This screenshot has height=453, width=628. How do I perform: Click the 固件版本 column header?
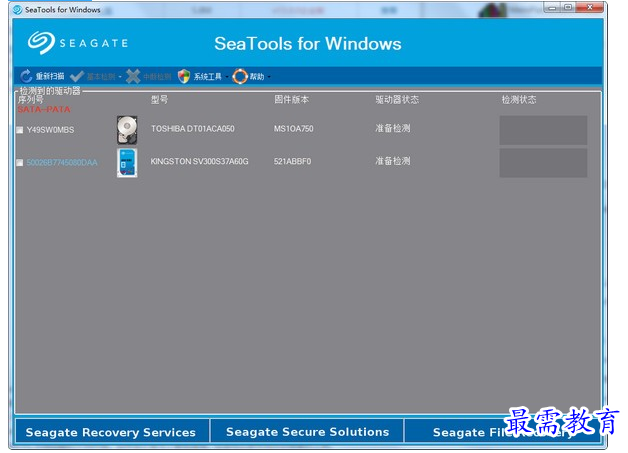(292, 99)
